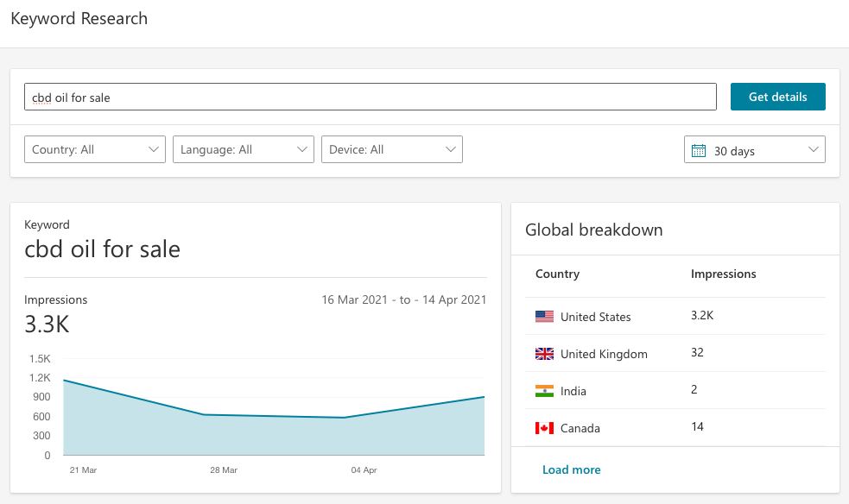Select the India country name
849x504 pixels.
[573, 391]
